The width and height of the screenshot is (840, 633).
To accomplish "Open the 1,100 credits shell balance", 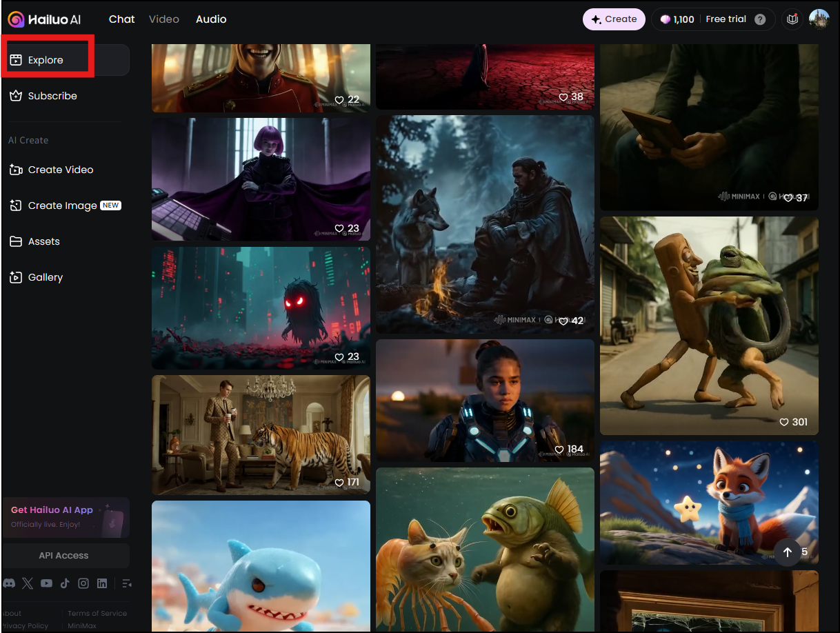I will pyautogui.click(x=677, y=19).
